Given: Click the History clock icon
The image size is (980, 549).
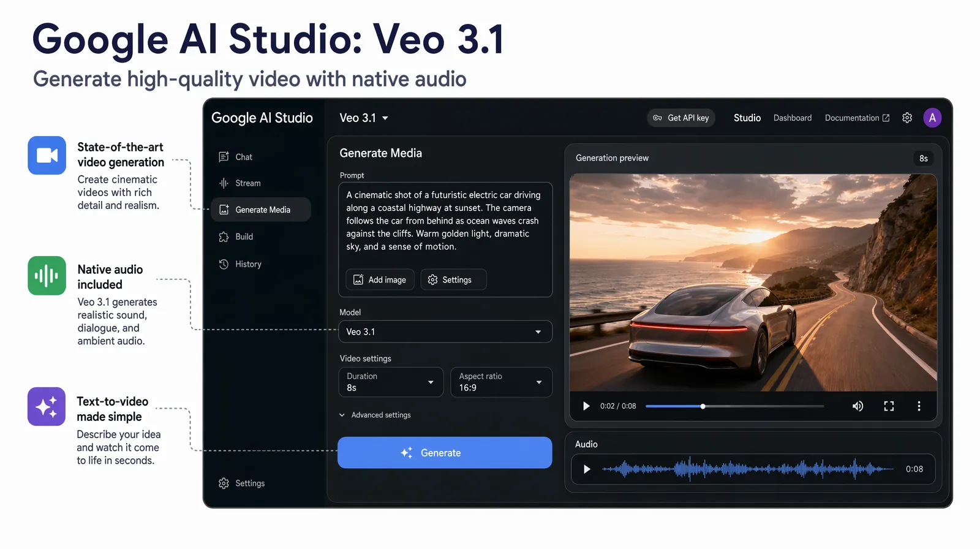Looking at the screenshot, I should coord(224,264).
